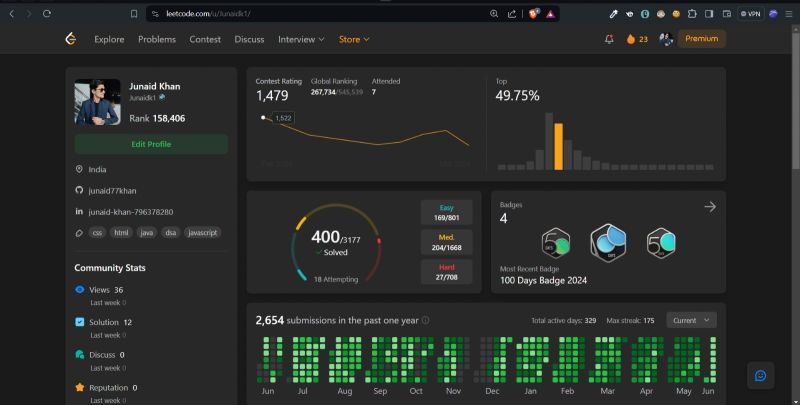Click the LinkedIn icon beside junaid-khan-796378280
The height and width of the screenshot is (405, 800).
pos(79,211)
